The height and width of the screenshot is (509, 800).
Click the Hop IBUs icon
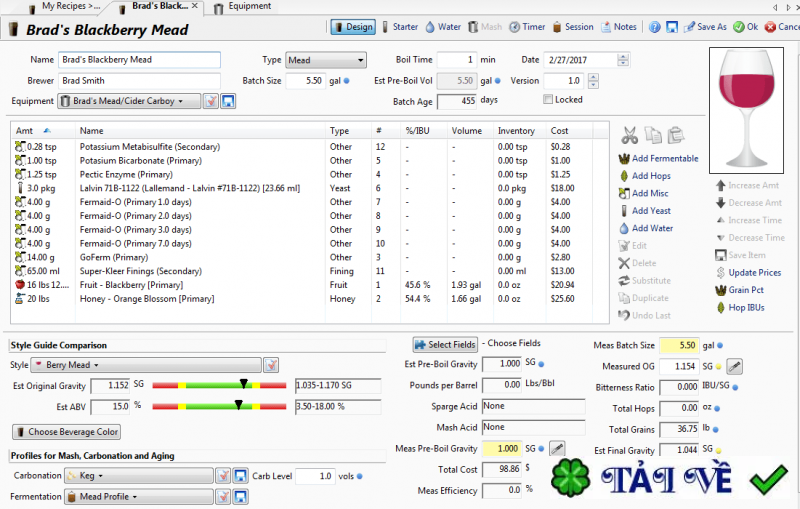point(720,308)
